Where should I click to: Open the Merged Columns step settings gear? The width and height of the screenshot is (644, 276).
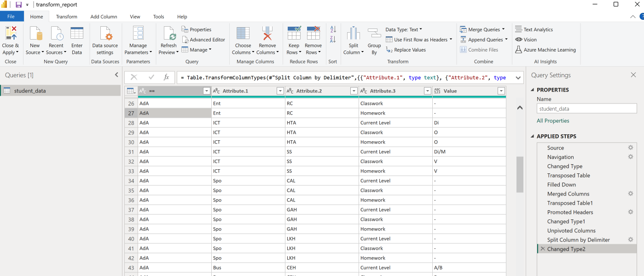click(631, 194)
